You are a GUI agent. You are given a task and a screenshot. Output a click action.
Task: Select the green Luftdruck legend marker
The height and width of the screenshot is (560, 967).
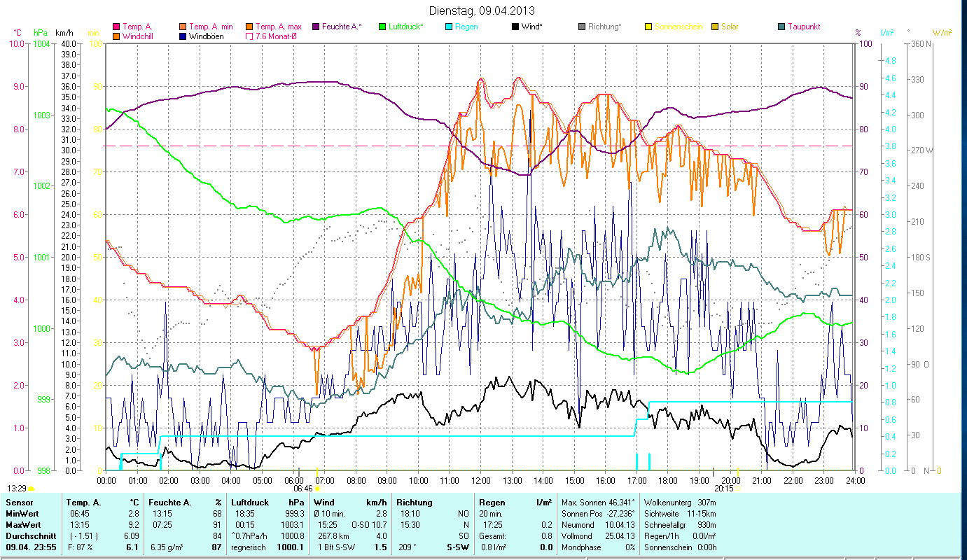click(x=382, y=27)
